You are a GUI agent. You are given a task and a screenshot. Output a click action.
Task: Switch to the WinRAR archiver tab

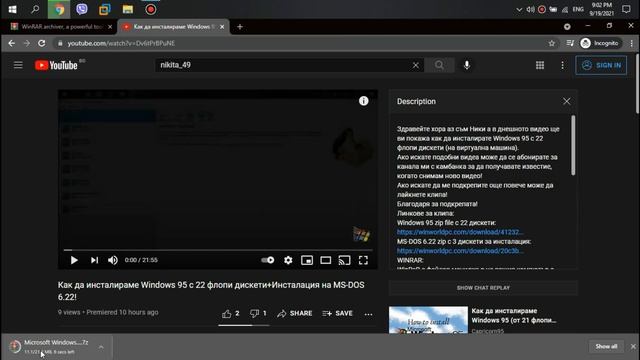tap(62, 27)
